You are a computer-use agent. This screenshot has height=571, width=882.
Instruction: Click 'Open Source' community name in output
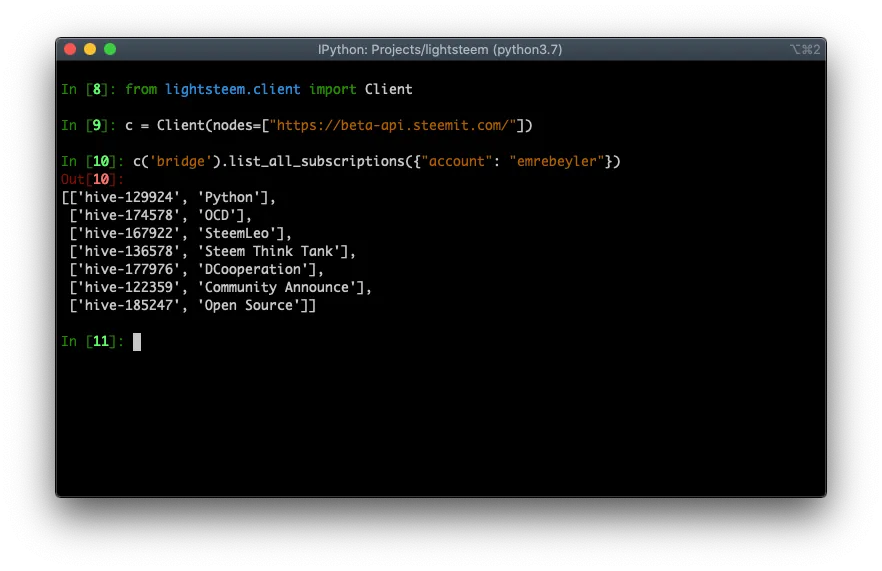pos(249,305)
